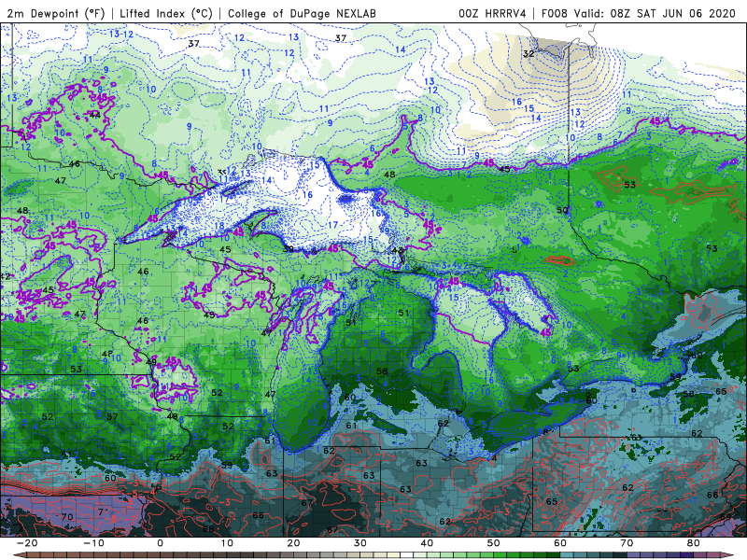The image size is (747, 560).
Task: Click the 50 label on the color scale
Action: pos(494,543)
